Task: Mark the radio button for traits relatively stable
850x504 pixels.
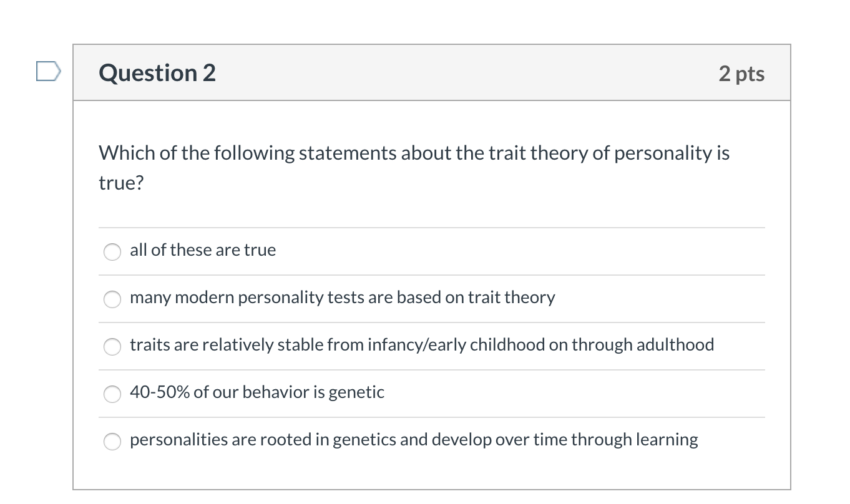Action: coord(112,346)
